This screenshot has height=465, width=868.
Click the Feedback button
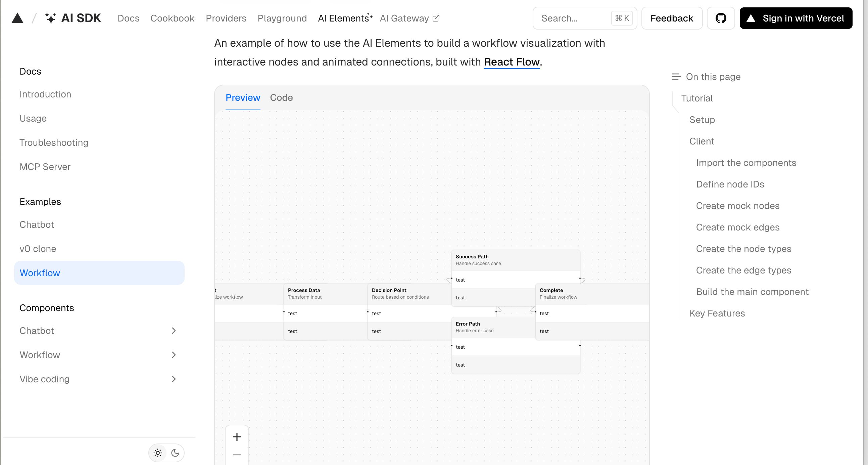[672, 18]
